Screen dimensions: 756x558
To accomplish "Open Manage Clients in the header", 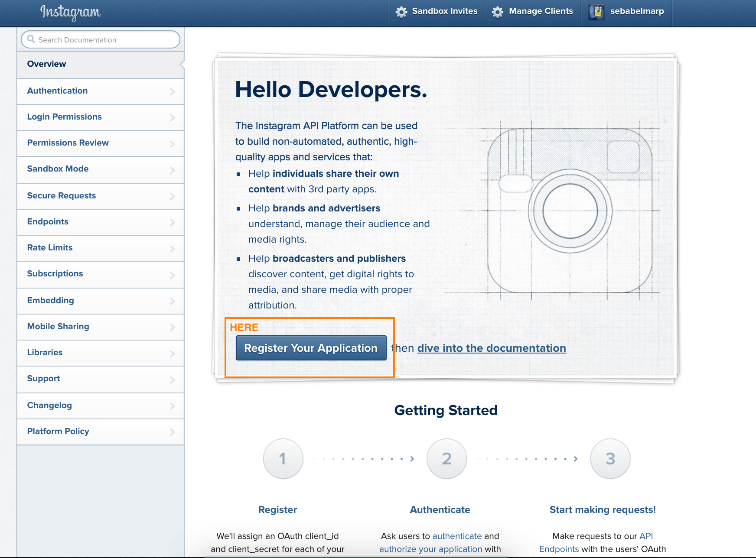I will click(533, 12).
